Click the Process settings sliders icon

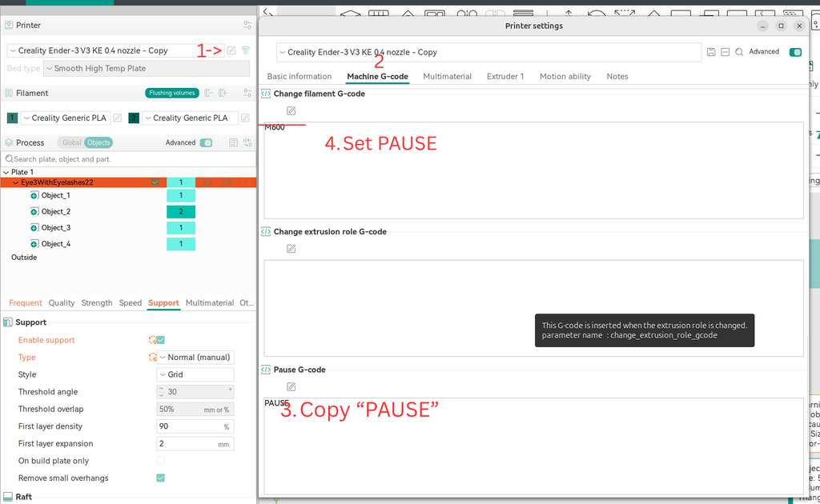[247, 142]
